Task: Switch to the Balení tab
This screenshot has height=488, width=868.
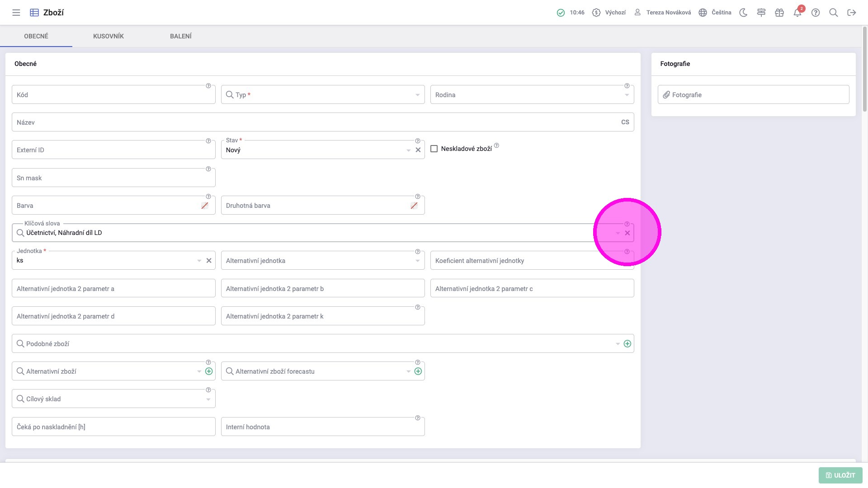Action: coord(181,36)
